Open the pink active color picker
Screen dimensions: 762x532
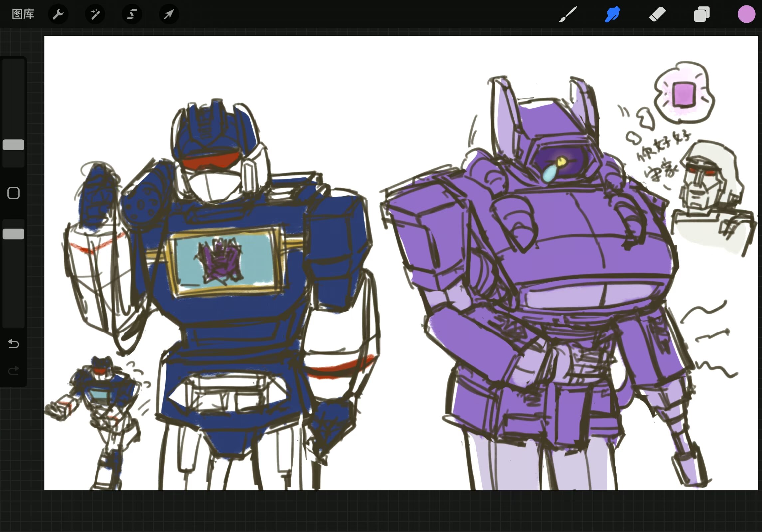[x=746, y=14]
